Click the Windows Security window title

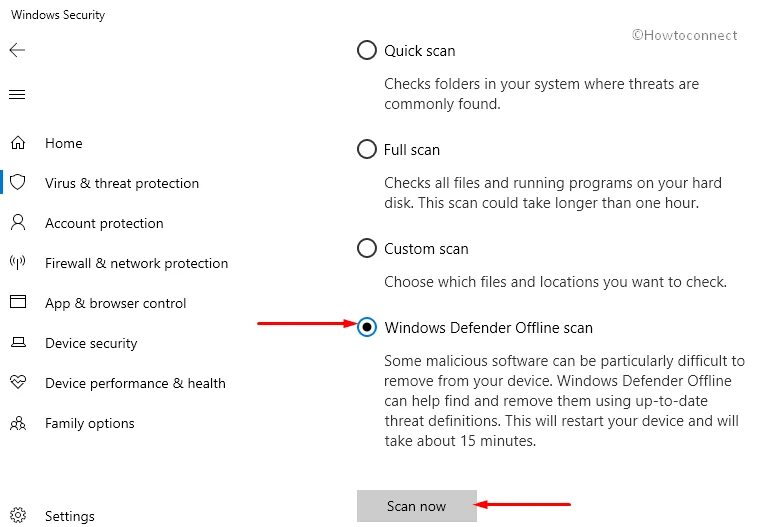pyautogui.click(x=58, y=15)
